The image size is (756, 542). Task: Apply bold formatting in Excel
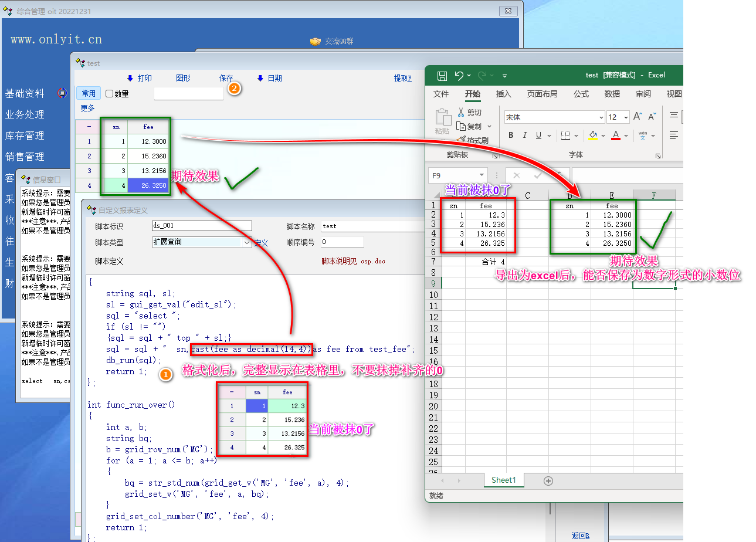coord(511,135)
